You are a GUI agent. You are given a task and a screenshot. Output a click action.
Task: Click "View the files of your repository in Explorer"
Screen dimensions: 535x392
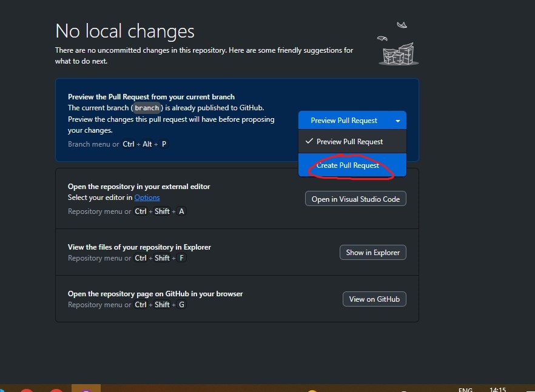coord(140,247)
